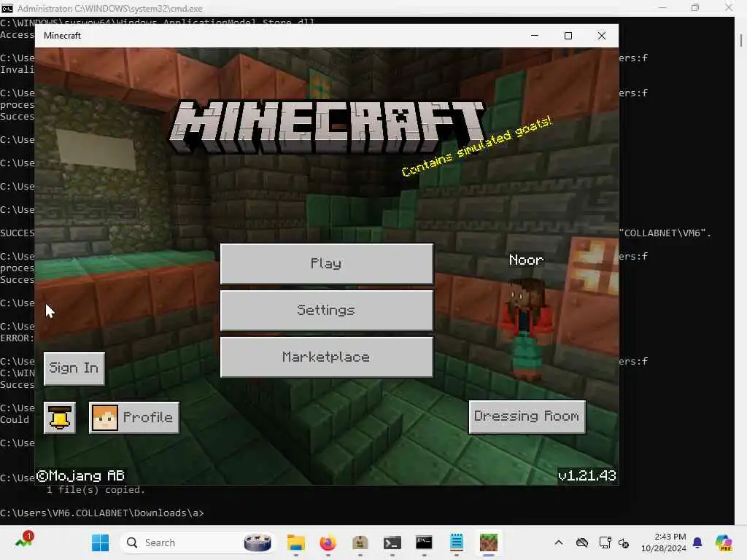The height and width of the screenshot is (560, 747).
Task: Open File Explorer from taskbar
Action: click(x=296, y=542)
